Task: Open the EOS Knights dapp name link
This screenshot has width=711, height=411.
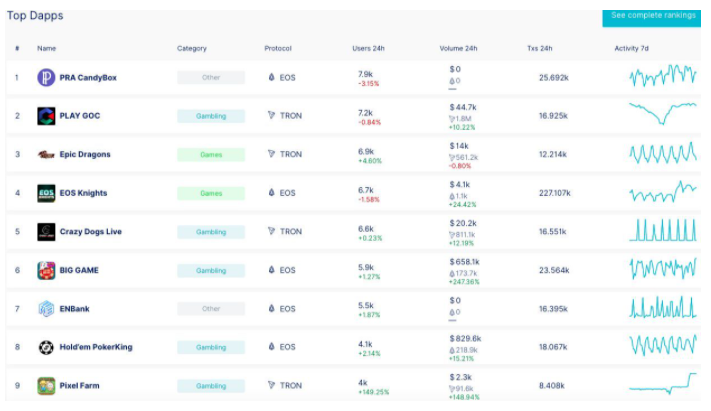Action: click(x=83, y=193)
